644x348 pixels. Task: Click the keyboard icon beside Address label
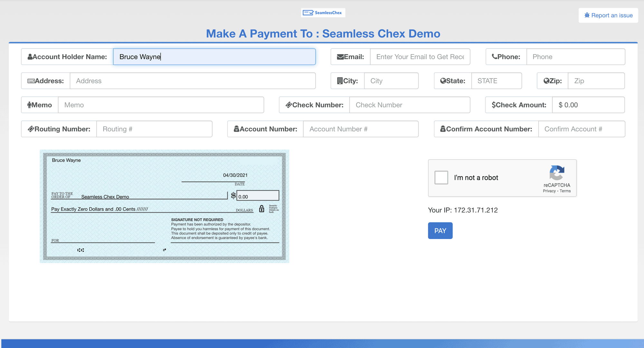click(x=31, y=81)
